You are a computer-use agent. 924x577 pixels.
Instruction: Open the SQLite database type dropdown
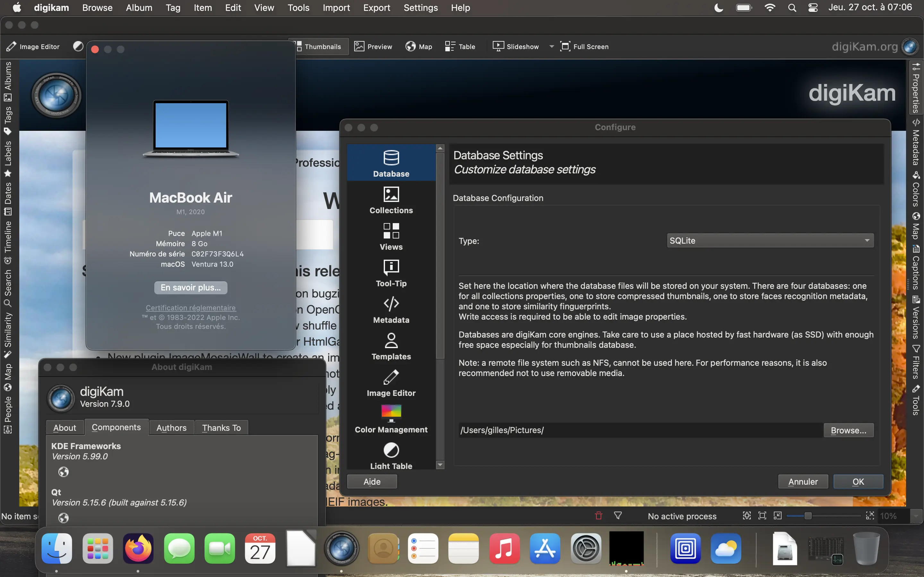769,240
